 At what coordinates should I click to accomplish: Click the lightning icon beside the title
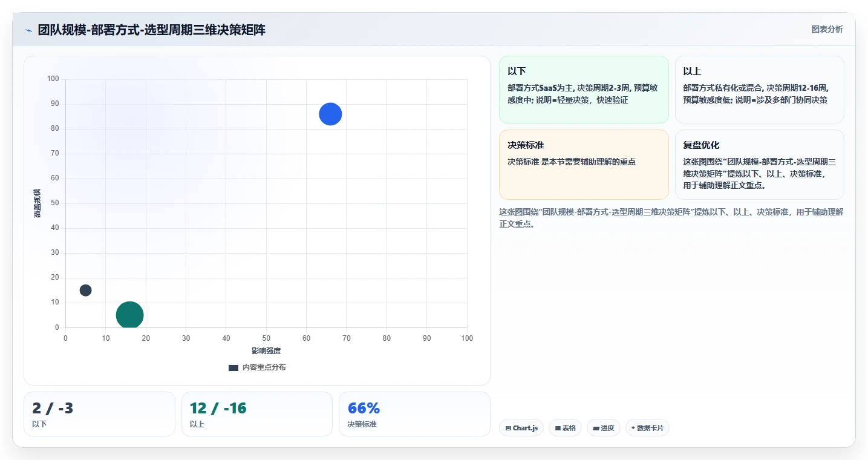(28, 30)
